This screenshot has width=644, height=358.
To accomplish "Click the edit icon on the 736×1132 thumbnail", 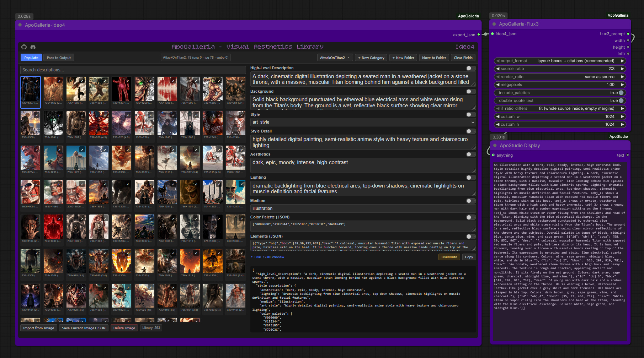I will click(x=59, y=81).
